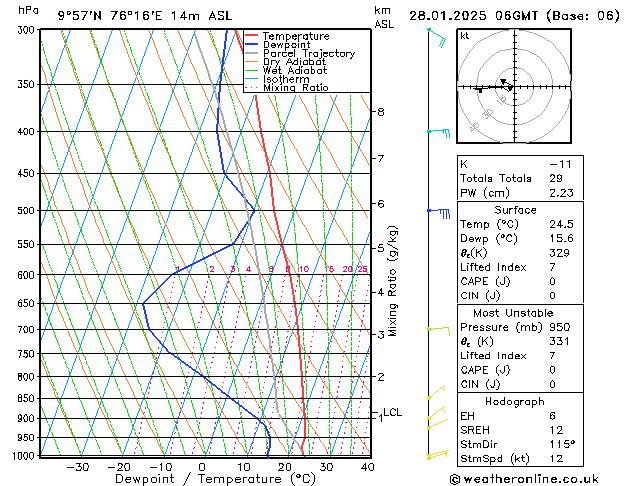Click the hPa unit label
The width and height of the screenshot is (629, 486).
[28, 10]
